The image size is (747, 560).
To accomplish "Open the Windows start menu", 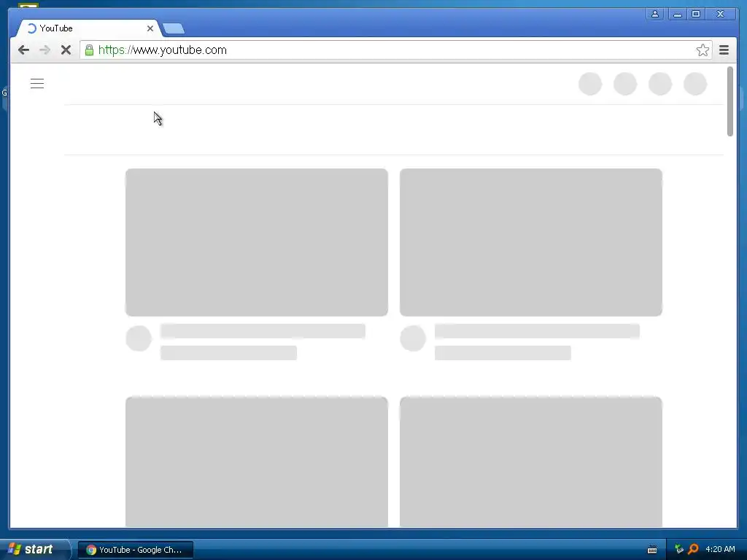I will tap(34, 549).
